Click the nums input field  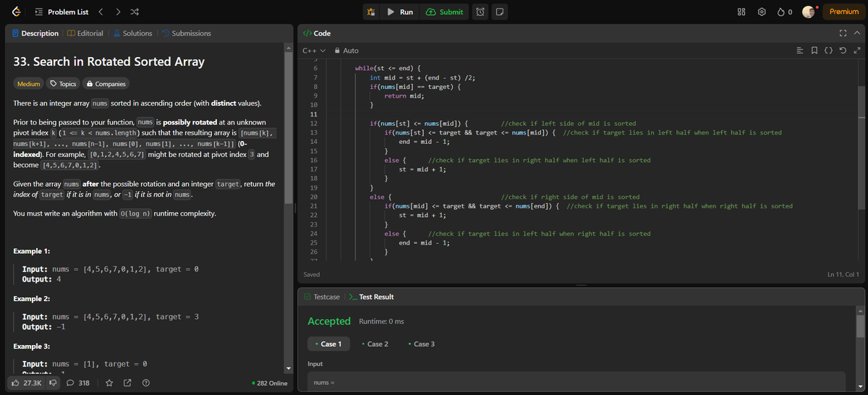tap(576, 381)
